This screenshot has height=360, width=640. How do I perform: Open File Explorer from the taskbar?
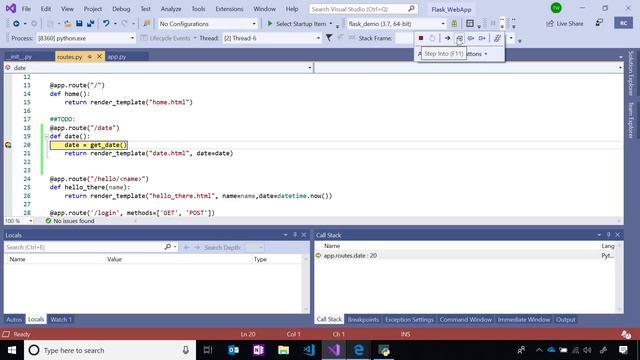(283, 350)
